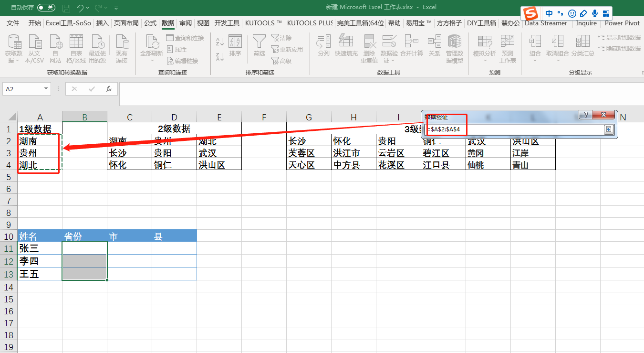Select cell containing 芙蓉区
Screen dimensions: 644x353
pyautogui.click(x=309, y=153)
